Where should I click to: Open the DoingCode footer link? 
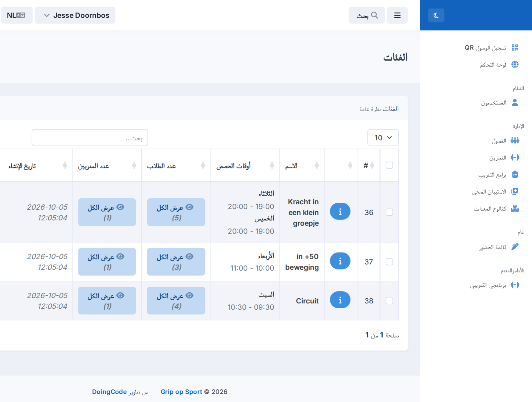(x=109, y=392)
